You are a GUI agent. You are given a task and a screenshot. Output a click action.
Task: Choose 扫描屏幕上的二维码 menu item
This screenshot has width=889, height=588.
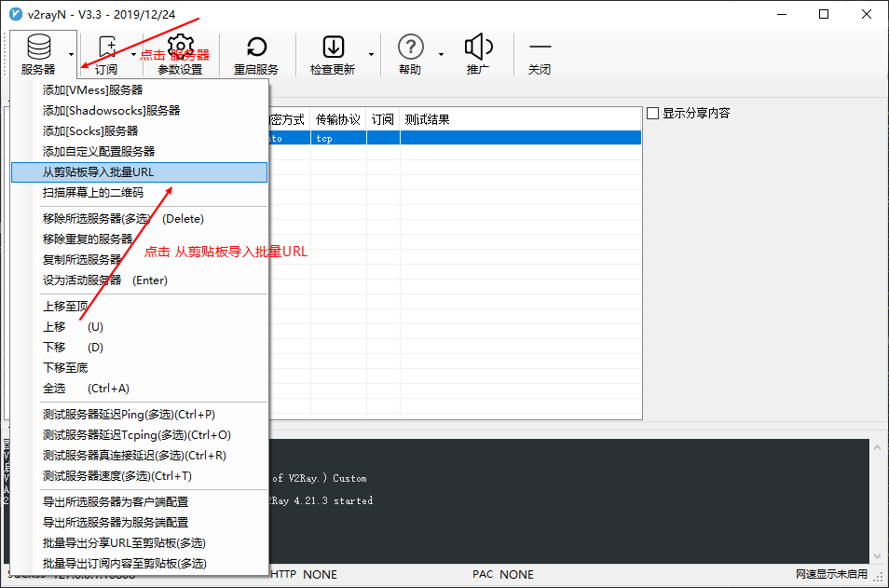(140, 193)
